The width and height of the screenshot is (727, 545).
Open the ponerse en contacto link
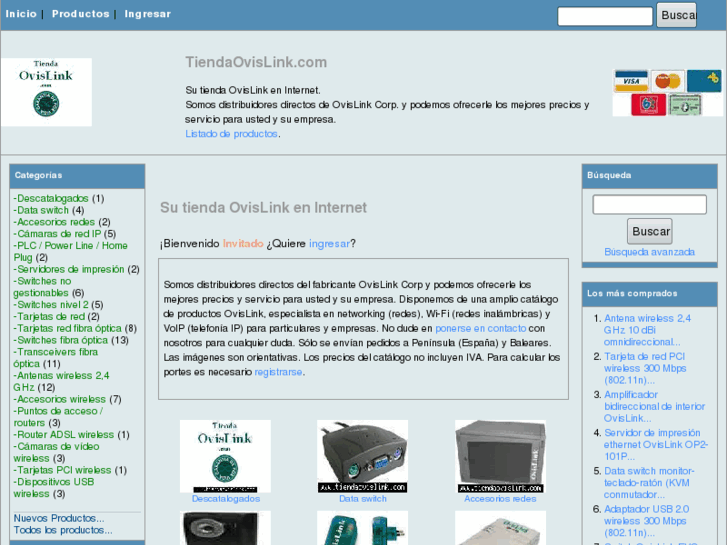(480, 328)
